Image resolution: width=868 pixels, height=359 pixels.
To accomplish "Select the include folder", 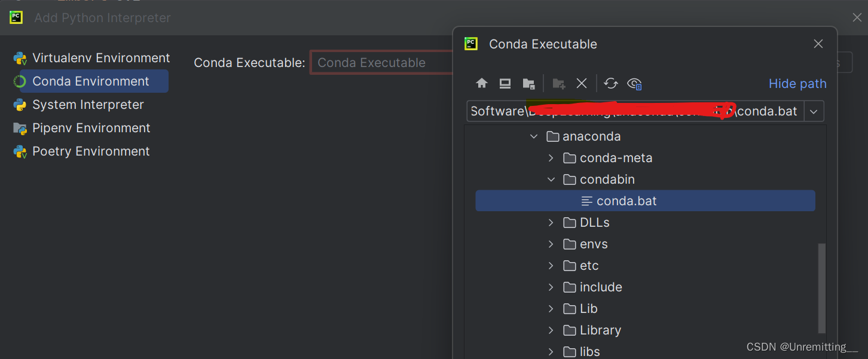I will point(593,287).
